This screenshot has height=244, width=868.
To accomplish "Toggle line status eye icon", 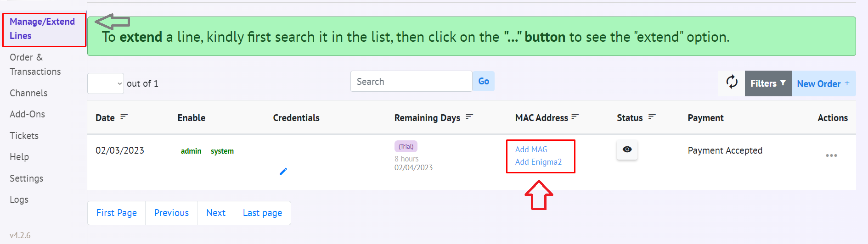I will (627, 150).
